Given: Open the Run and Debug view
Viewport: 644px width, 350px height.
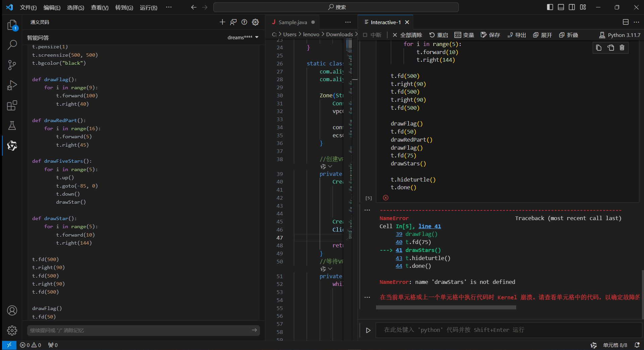Looking at the screenshot, I should [x=12, y=85].
